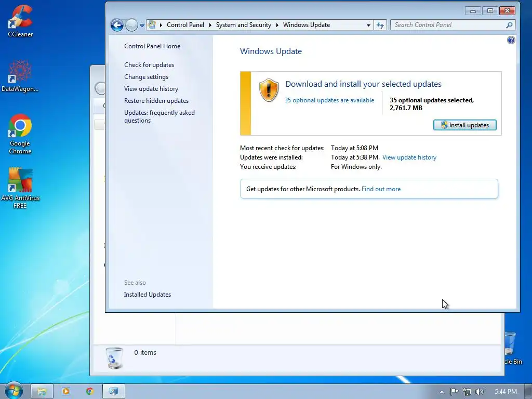
Task: Click the orange shield warning icon
Action: click(x=269, y=90)
